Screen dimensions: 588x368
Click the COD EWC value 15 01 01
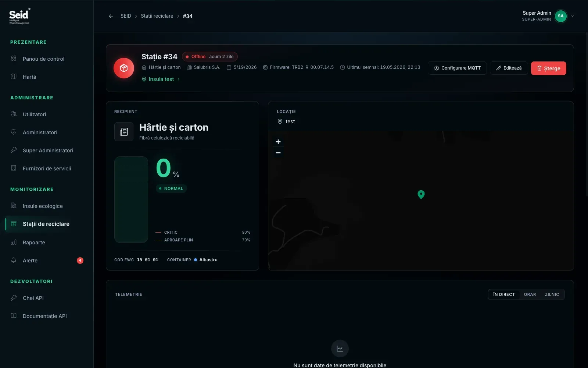[148, 260]
